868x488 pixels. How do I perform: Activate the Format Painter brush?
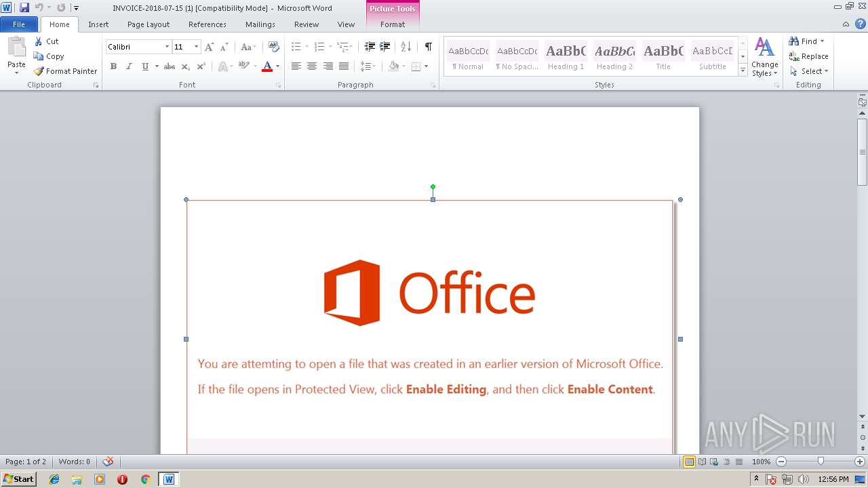[x=66, y=71]
